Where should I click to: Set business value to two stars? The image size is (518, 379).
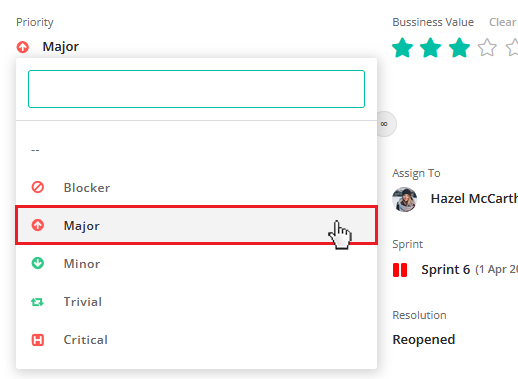point(430,48)
